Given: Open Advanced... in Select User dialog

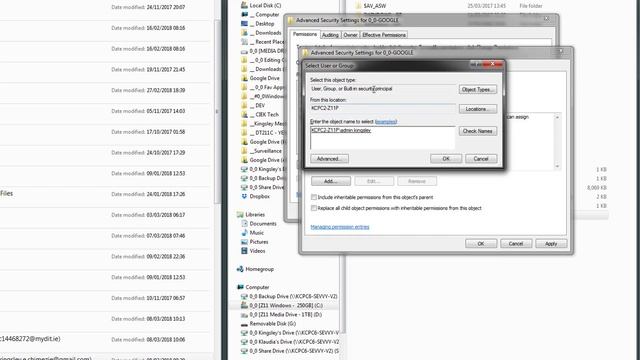Looking at the screenshot, I should coord(329,159).
